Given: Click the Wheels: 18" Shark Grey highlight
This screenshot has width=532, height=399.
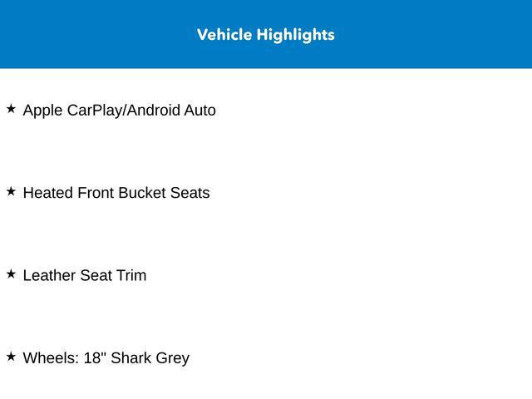Looking at the screenshot, I should coord(106,358).
